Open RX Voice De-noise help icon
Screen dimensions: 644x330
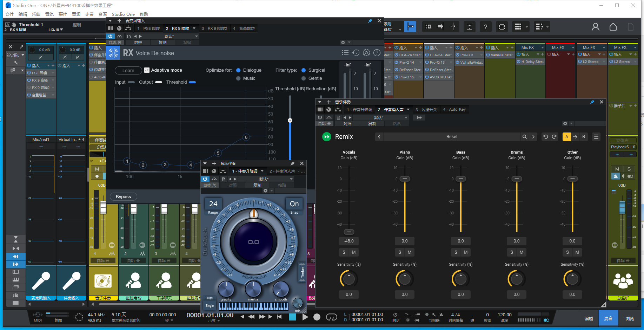coord(377,53)
